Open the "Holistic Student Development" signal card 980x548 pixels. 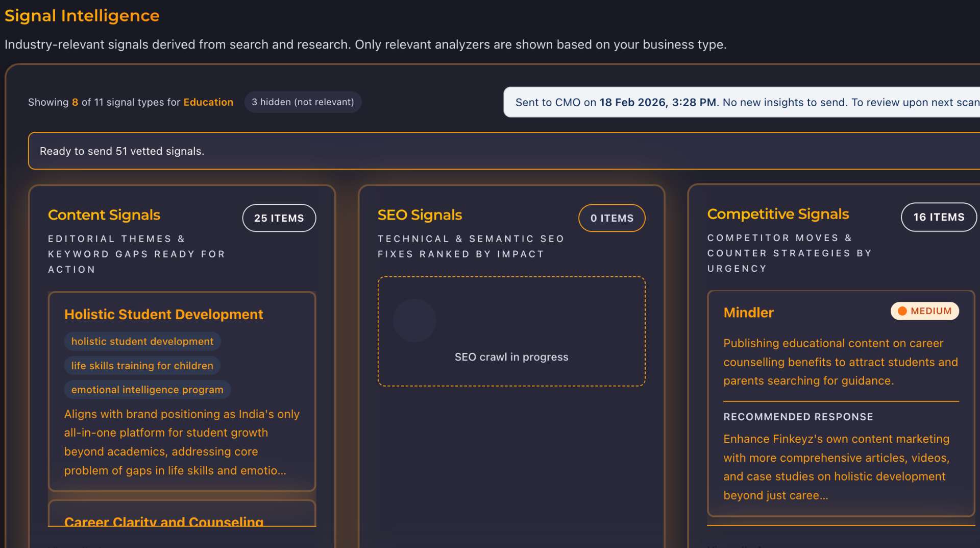point(164,314)
